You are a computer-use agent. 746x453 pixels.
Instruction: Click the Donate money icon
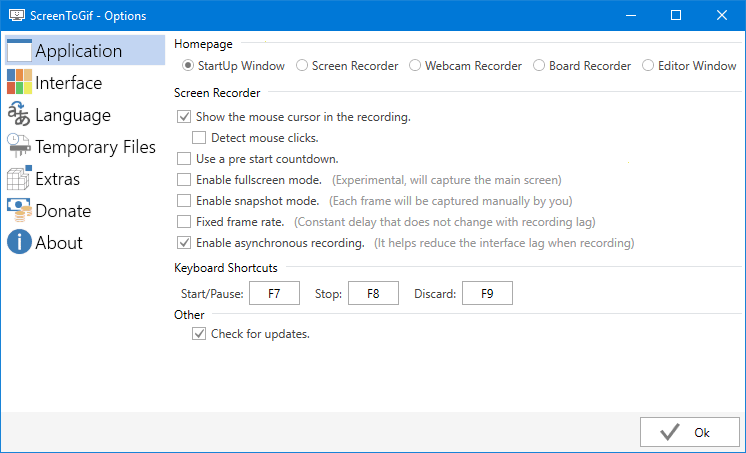(x=19, y=210)
